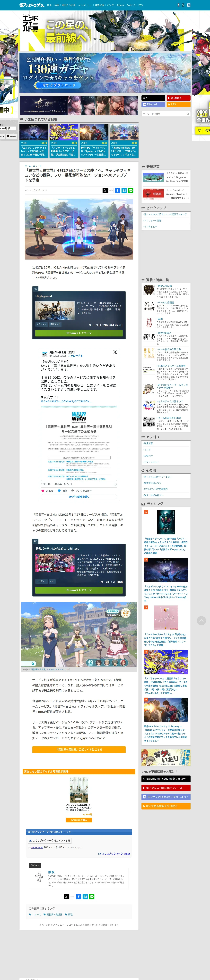This screenshot has width=210, height=980.
Task: Bookmark with Hatena B! in bottom share row
Action: point(85,897)
